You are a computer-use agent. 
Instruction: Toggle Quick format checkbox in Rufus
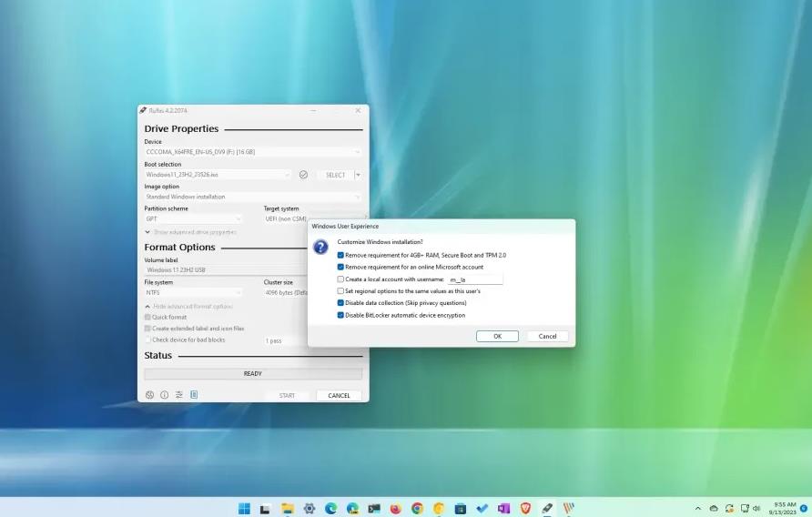pyautogui.click(x=147, y=317)
